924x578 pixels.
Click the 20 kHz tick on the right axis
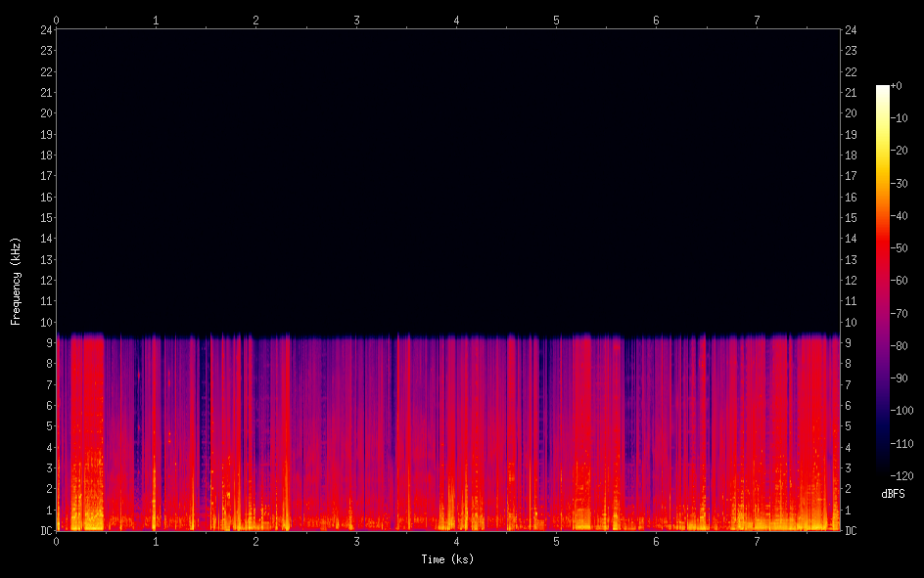(x=852, y=113)
